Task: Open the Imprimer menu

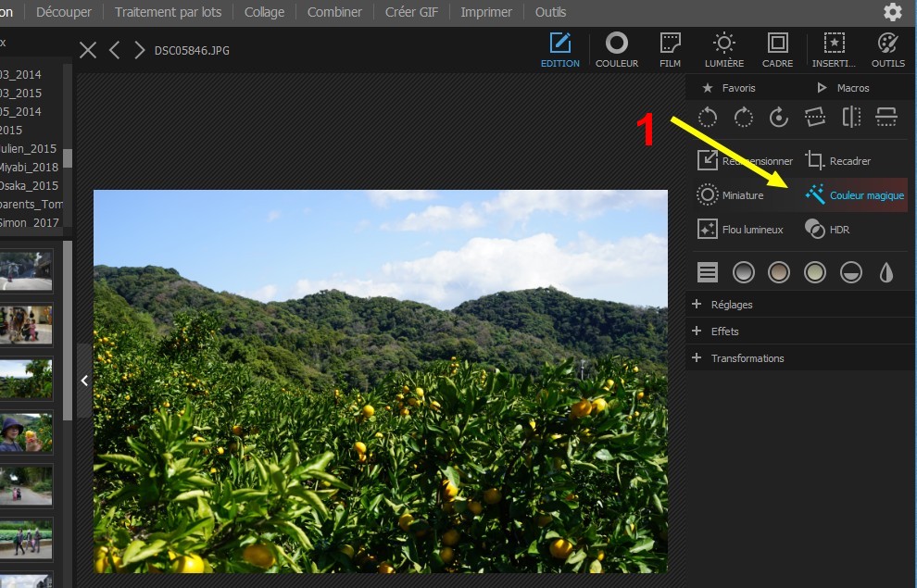Action: tap(486, 12)
